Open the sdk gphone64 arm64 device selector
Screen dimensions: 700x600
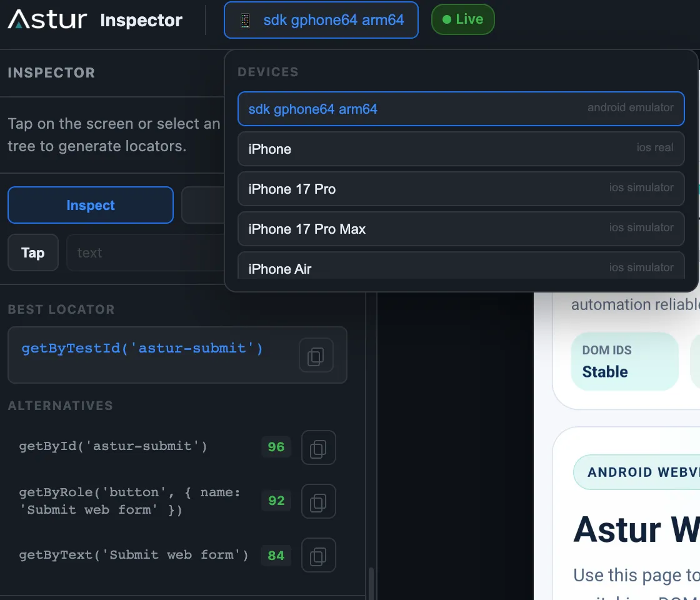[321, 20]
